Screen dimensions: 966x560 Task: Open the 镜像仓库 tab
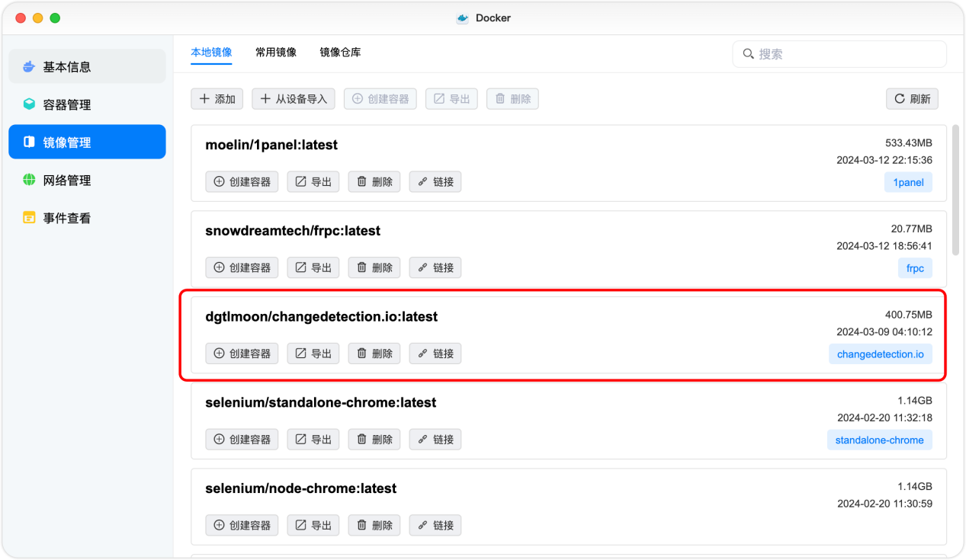(x=340, y=52)
